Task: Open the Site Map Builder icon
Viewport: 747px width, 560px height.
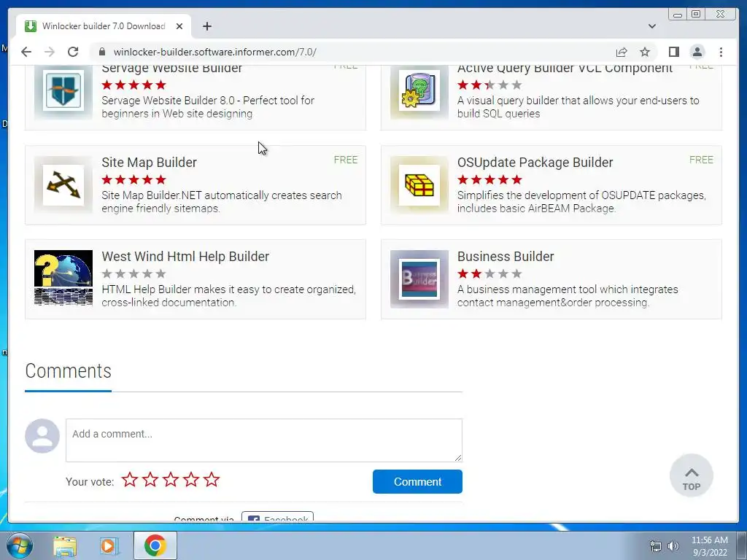Action: [63, 184]
